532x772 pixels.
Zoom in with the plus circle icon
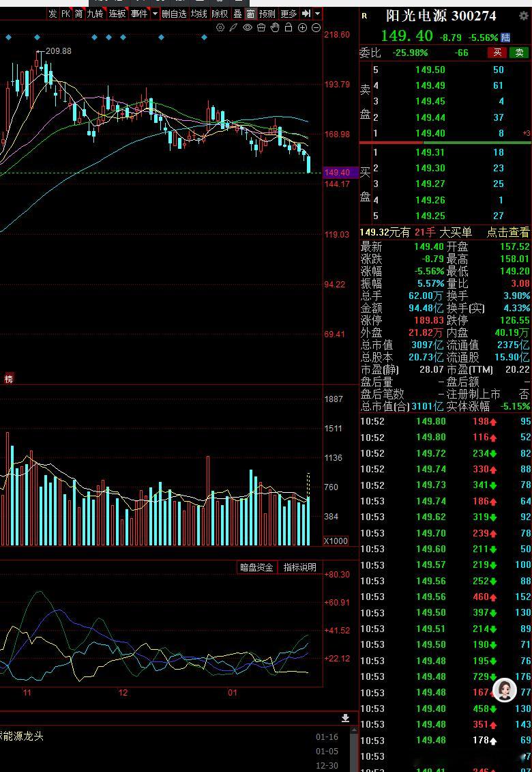click(x=303, y=27)
